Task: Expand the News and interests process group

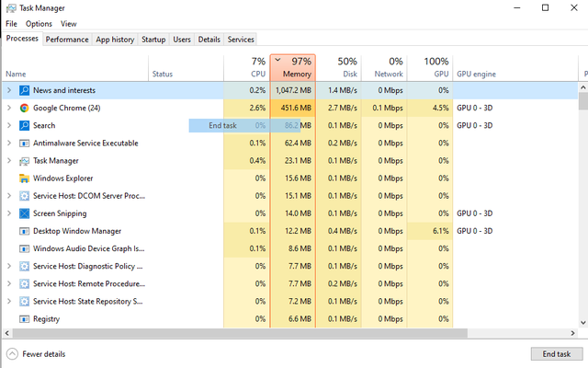Action: pos(9,90)
